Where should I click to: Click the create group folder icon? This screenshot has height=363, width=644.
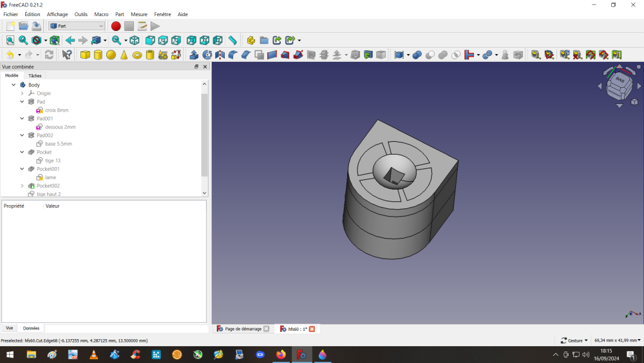[x=264, y=40]
